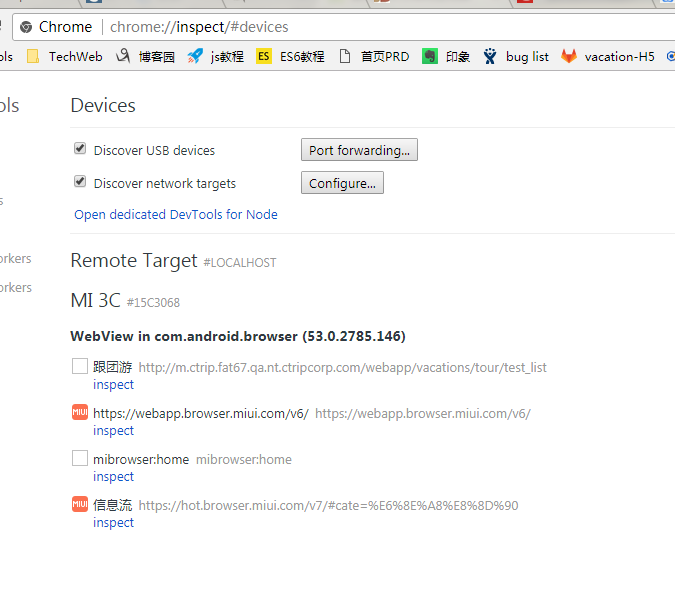
Task: Click the black mibrowser:home title
Action: (141, 460)
